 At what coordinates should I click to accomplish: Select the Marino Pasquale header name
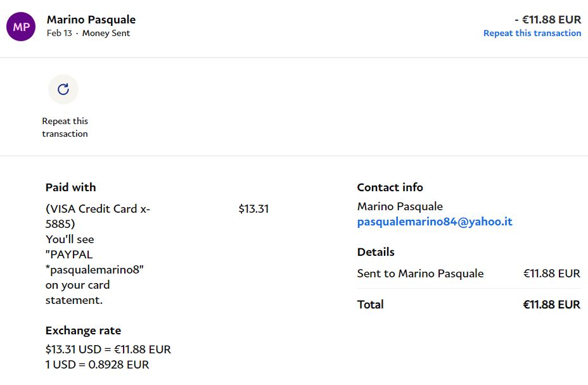(x=91, y=20)
